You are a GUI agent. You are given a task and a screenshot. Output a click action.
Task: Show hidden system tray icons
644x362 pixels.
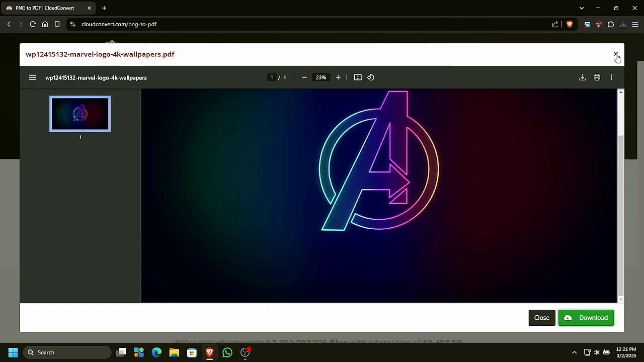pyautogui.click(x=574, y=352)
